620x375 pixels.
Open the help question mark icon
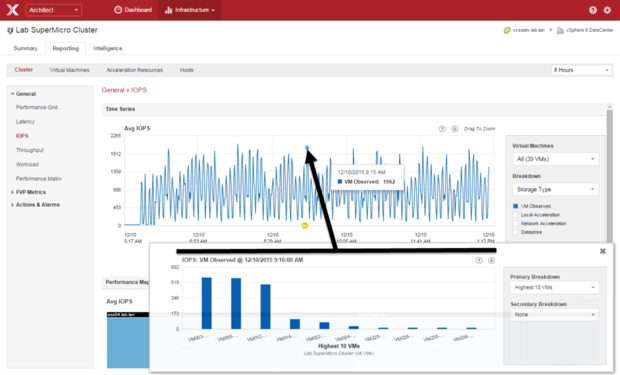pyautogui.click(x=593, y=10)
